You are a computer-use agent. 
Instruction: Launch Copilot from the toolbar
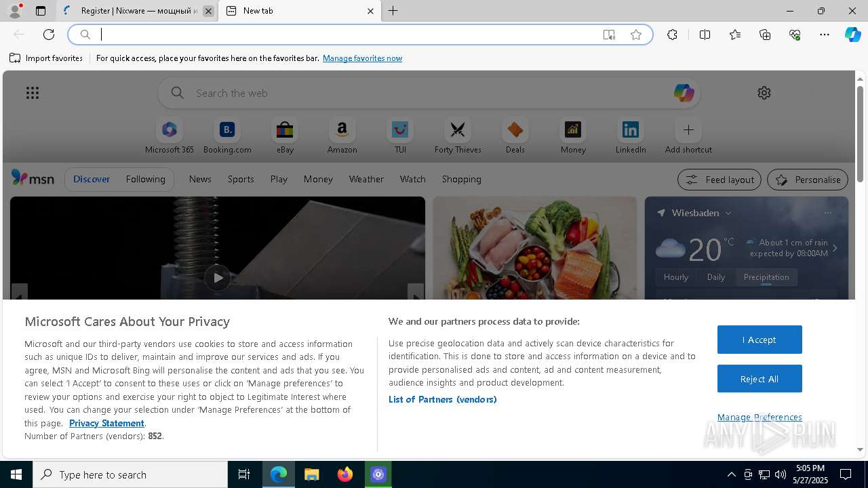[x=852, y=35]
